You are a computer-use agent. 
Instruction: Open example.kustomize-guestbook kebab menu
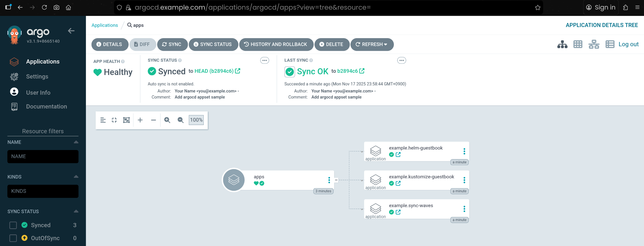(464, 180)
